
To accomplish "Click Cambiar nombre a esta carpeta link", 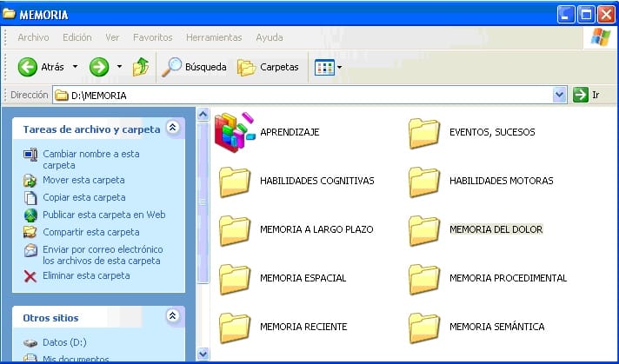I will 91,159.
